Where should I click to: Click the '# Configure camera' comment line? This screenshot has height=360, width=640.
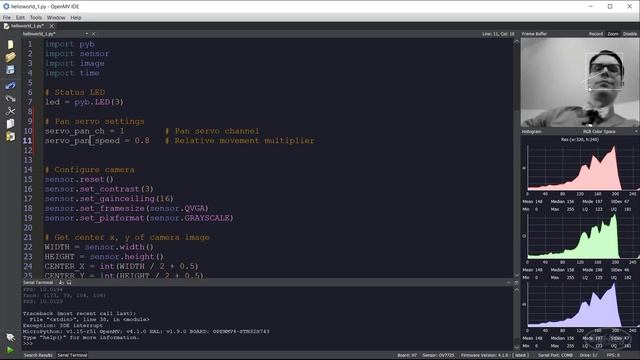pyautogui.click(x=89, y=169)
